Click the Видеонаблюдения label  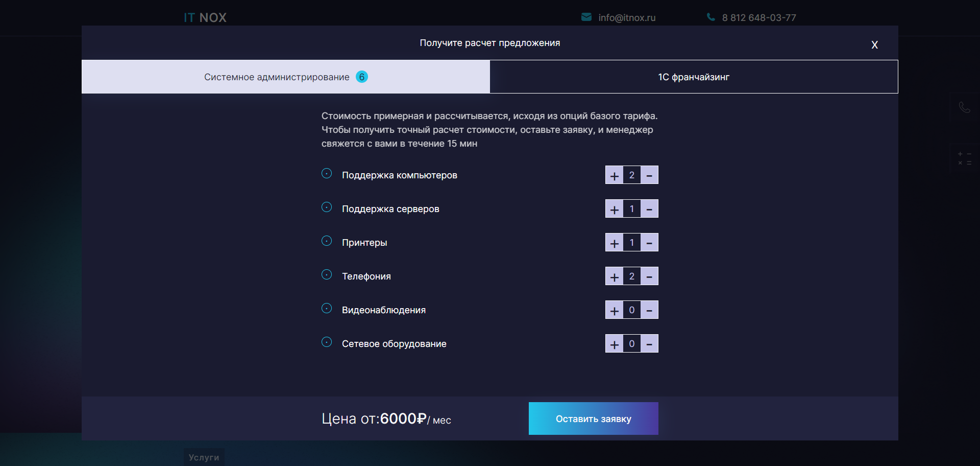pos(384,310)
